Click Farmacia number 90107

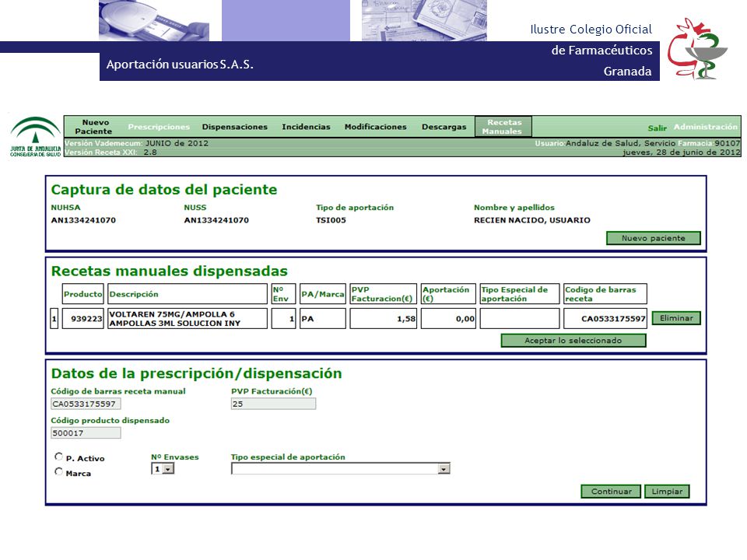pyautogui.click(x=727, y=143)
